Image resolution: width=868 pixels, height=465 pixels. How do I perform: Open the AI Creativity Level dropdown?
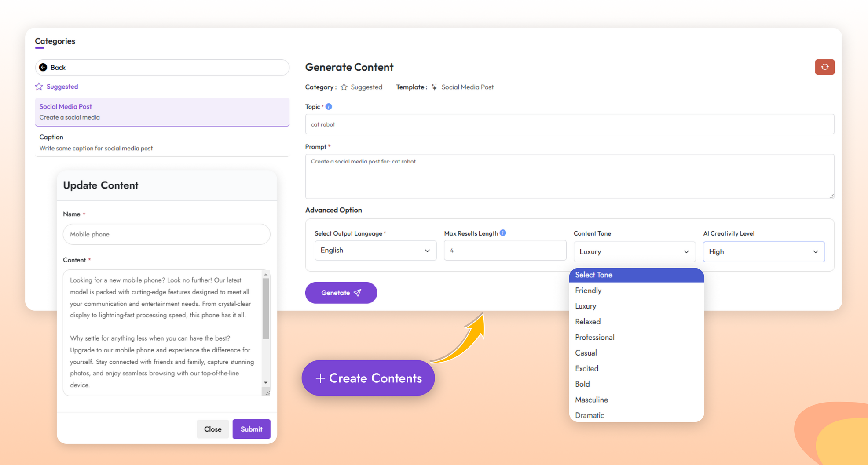click(x=763, y=252)
